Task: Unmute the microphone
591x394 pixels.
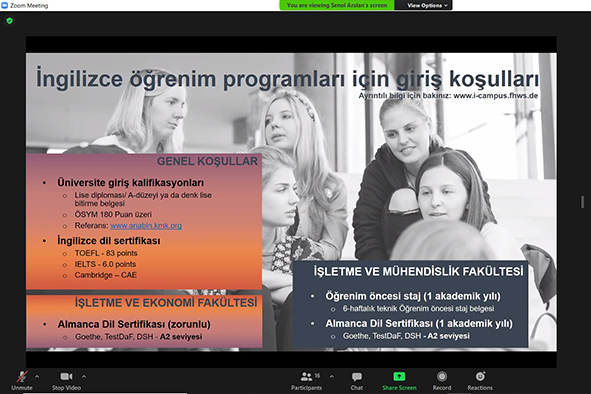Action: click(22, 380)
